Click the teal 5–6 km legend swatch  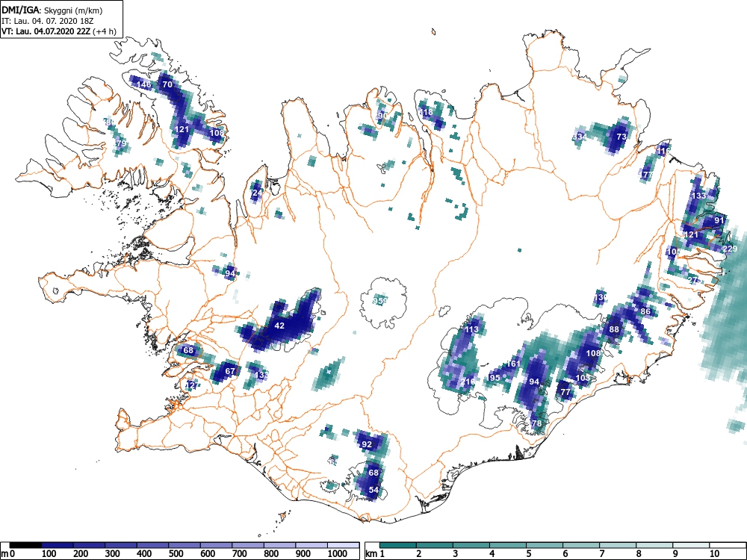[x=545, y=545]
